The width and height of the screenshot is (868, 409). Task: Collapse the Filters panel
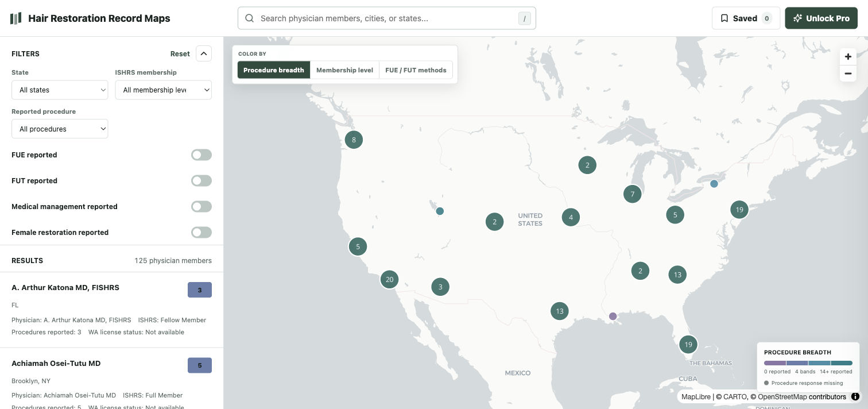tap(204, 53)
